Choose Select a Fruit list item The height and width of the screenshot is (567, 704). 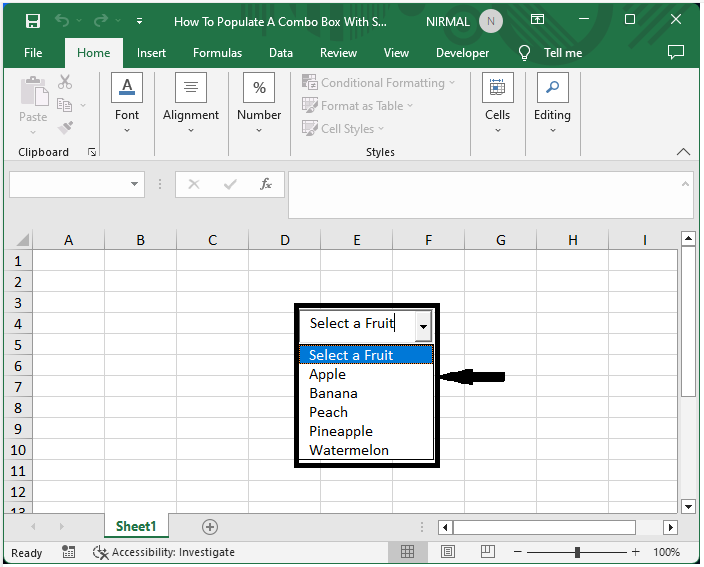click(366, 355)
